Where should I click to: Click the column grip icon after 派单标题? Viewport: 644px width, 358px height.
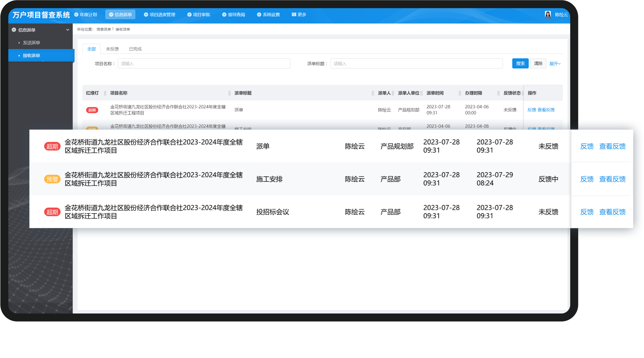(373, 93)
